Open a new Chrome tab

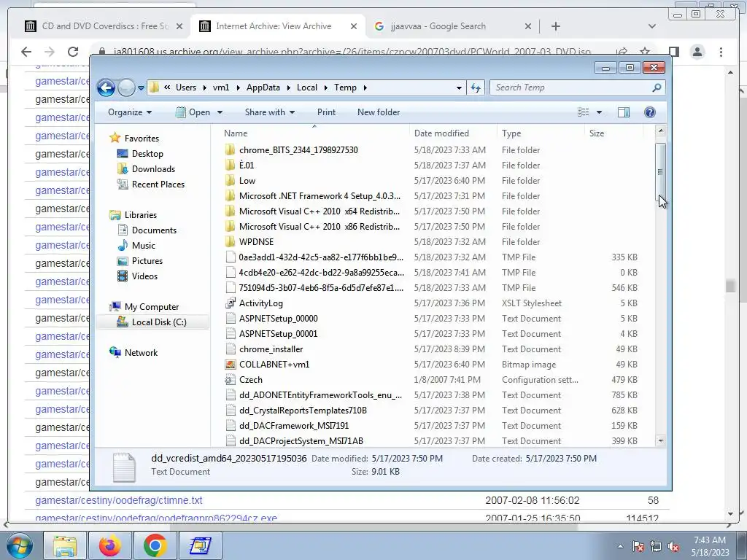(555, 26)
